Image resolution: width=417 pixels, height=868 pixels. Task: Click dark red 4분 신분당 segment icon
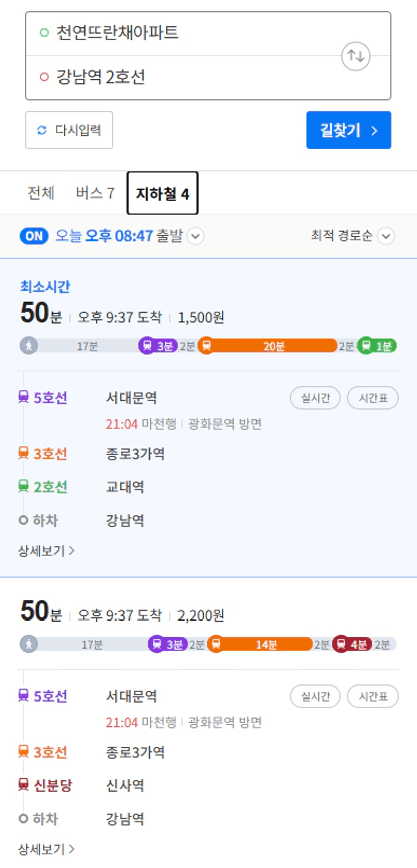[342, 644]
